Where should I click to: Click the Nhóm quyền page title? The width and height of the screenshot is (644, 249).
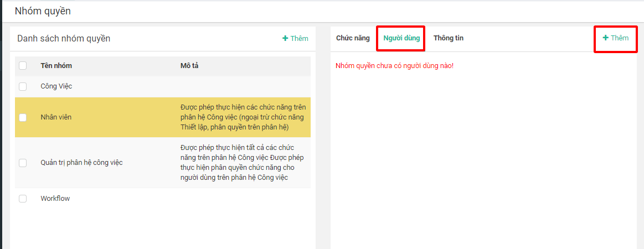point(43,11)
